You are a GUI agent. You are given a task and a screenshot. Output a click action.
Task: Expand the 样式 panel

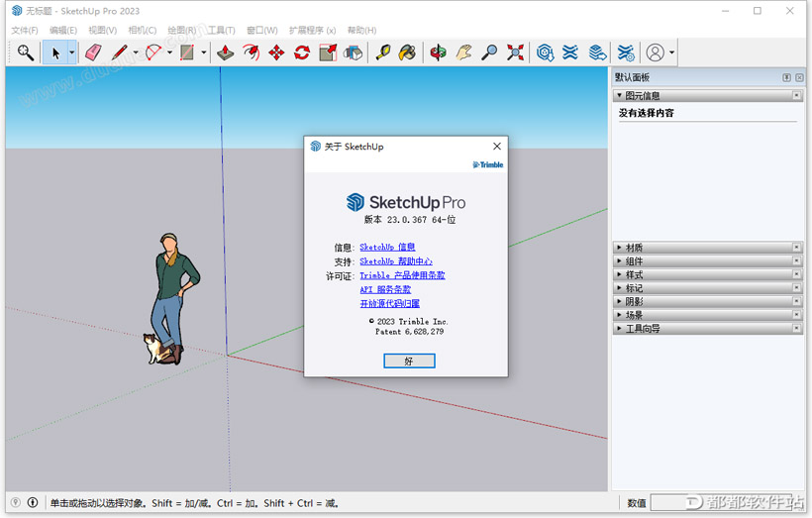(x=619, y=274)
